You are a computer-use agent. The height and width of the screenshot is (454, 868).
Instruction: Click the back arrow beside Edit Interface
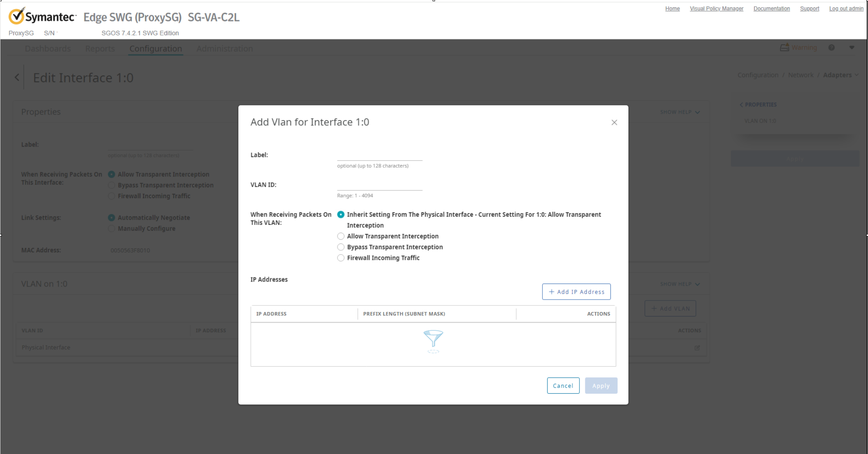17,77
